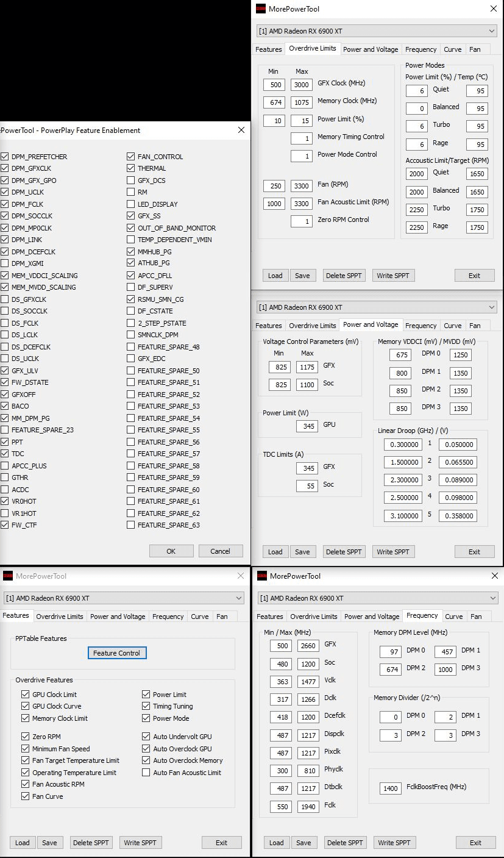Viewport: 504px width, 858px height.
Task: Click the GPU Power Limit (W) field
Action: pos(307,426)
